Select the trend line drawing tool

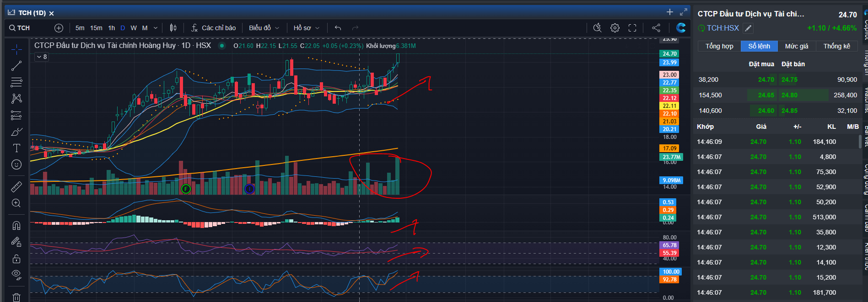[16, 66]
